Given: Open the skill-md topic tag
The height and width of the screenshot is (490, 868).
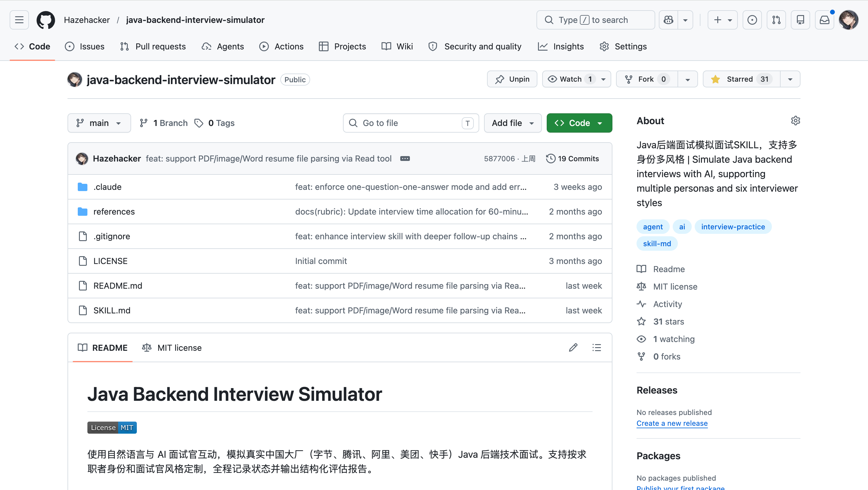Looking at the screenshot, I should pos(657,244).
